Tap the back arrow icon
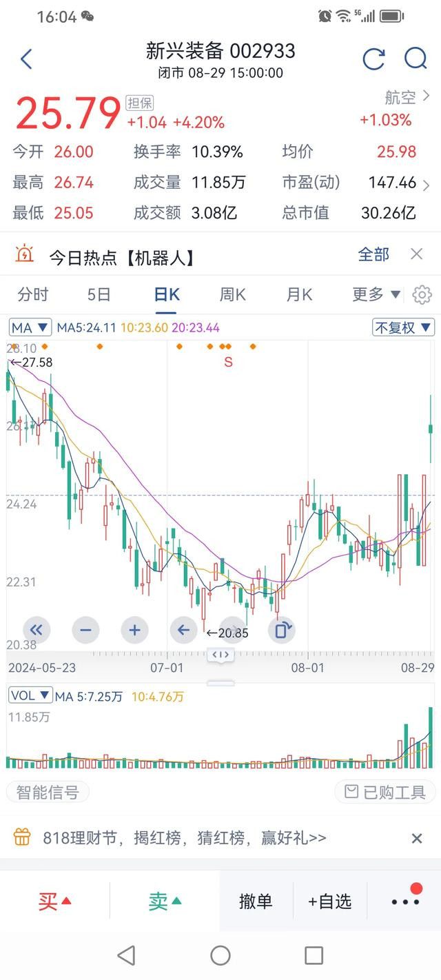The width and height of the screenshot is (441, 980). (x=26, y=59)
